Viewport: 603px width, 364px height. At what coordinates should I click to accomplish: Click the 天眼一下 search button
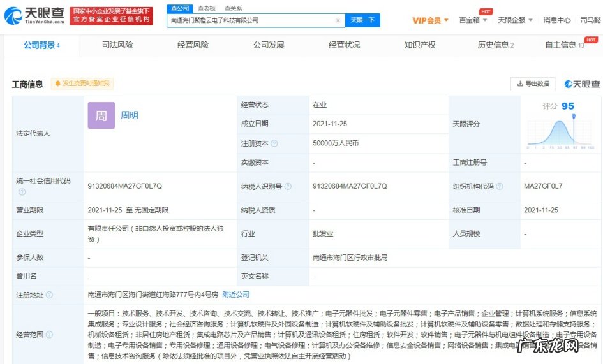(362, 20)
